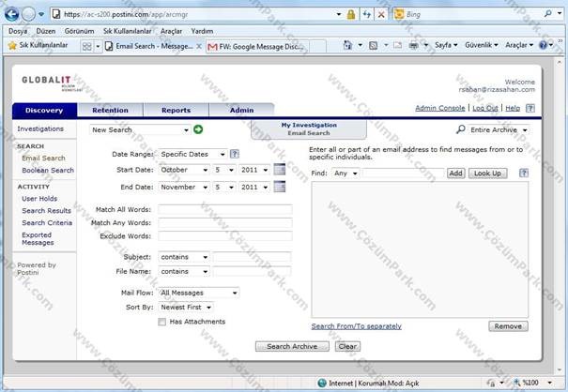Click the Bing search magnifier icon
This screenshot has height=392, width=568.
pos(548,14)
